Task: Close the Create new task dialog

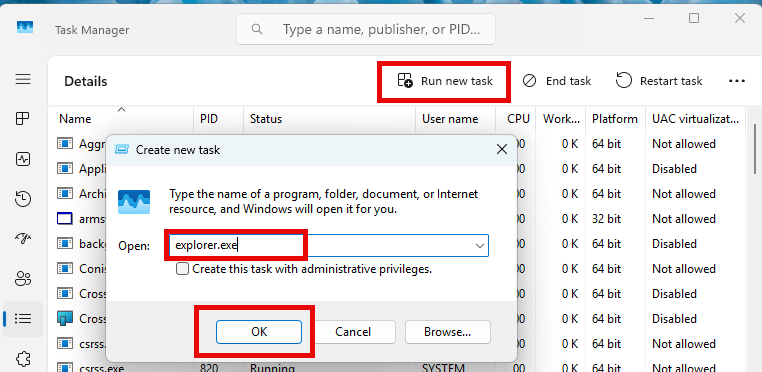Action: [502, 150]
